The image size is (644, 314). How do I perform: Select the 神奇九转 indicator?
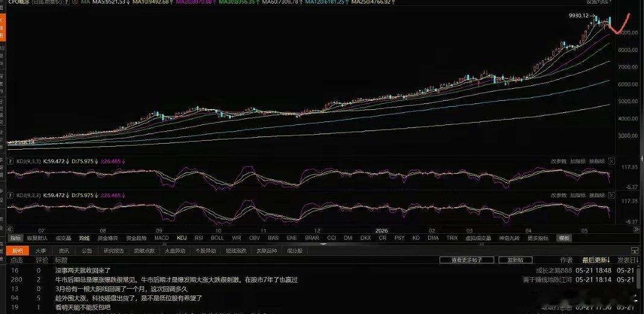click(510, 238)
